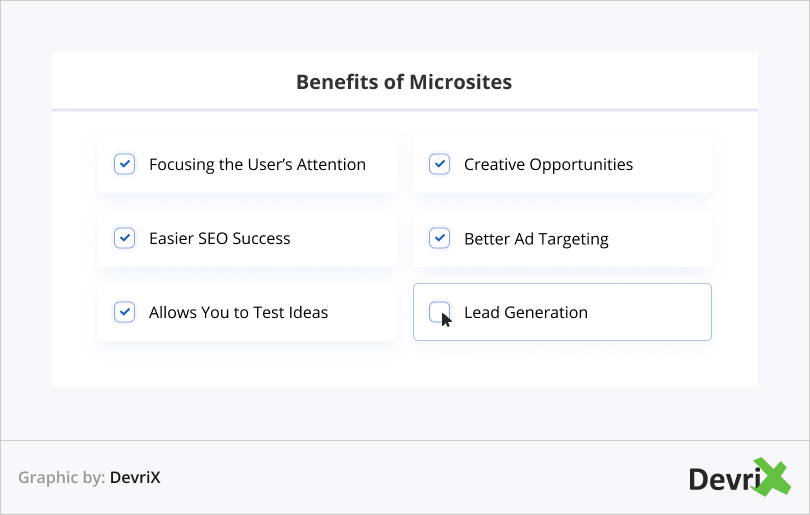This screenshot has width=810, height=515.
Task: Toggle the Creative Opportunities checkbox
Action: click(439, 164)
